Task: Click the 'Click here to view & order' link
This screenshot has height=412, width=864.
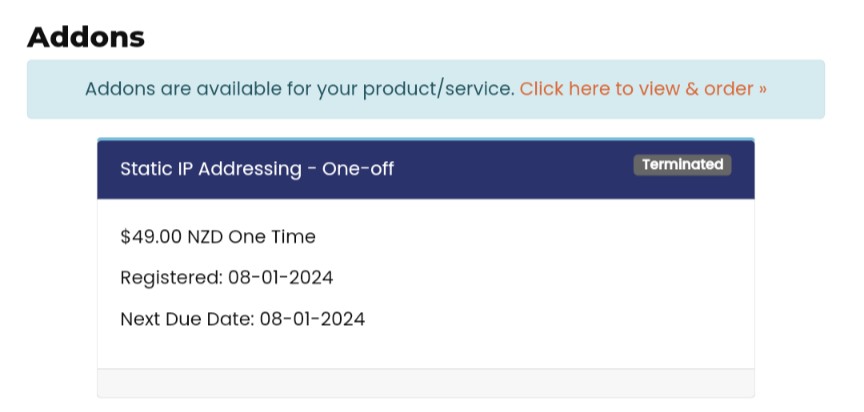Action: coord(642,89)
